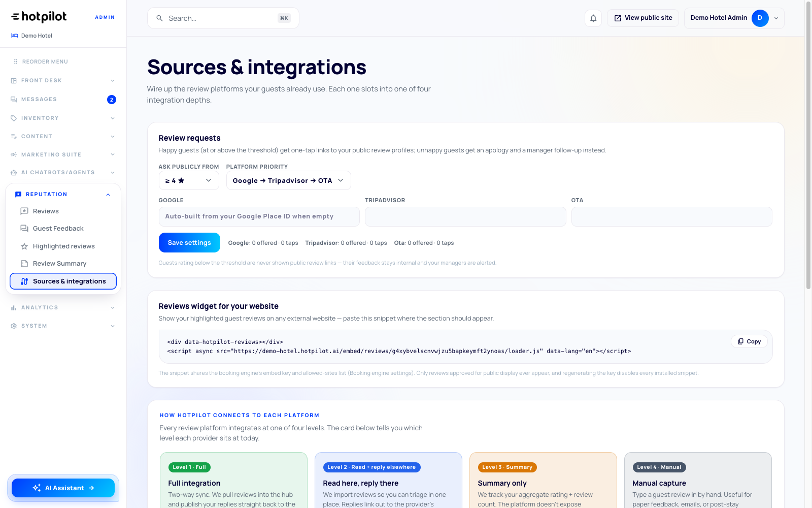Viewport: 812px width, 508px height.
Task: Click the OTA review link field
Action: [671, 216]
